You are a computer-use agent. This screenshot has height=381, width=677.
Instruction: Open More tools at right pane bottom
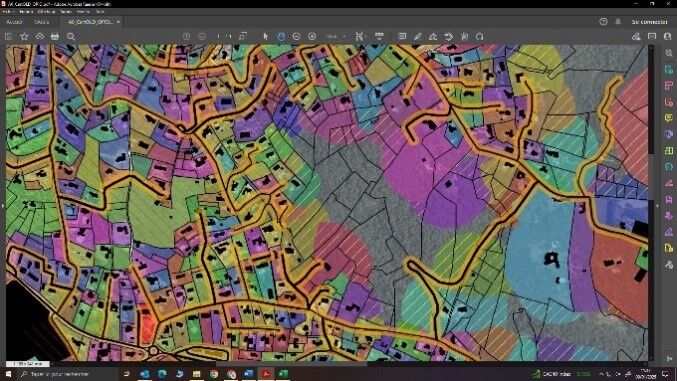pos(669,264)
